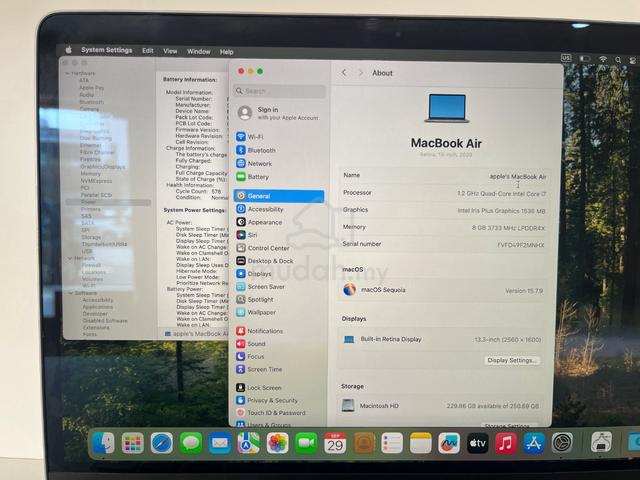Viewport: 640px width, 480px height.
Task: Open the Help menu
Action: click(x=227, y=52)
